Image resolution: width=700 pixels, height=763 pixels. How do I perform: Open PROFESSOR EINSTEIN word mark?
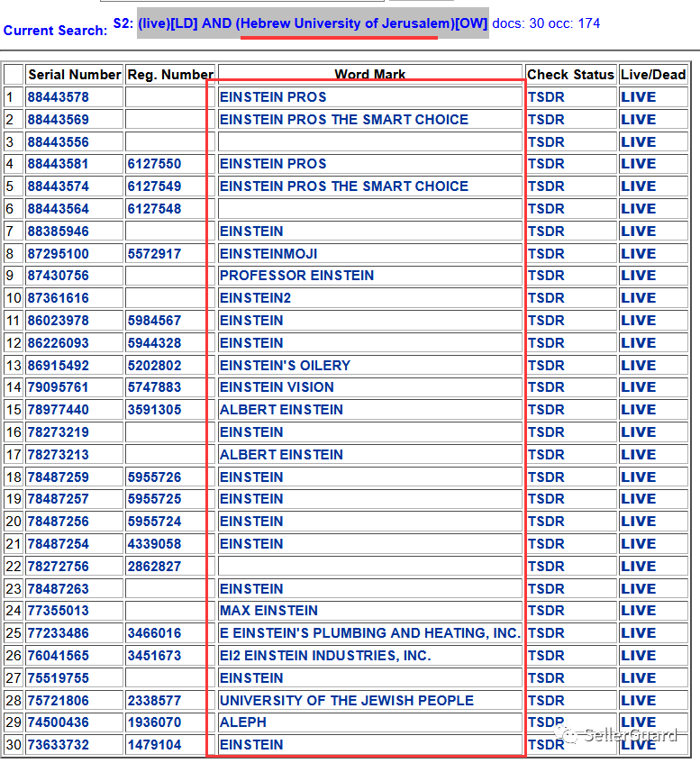point(296,276)
